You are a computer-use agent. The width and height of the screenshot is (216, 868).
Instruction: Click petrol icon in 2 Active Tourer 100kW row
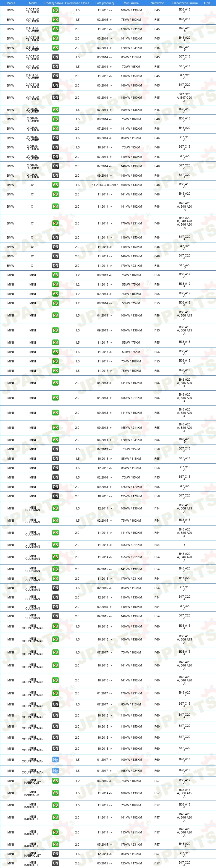pyautogui.click(x=56, y=10)
